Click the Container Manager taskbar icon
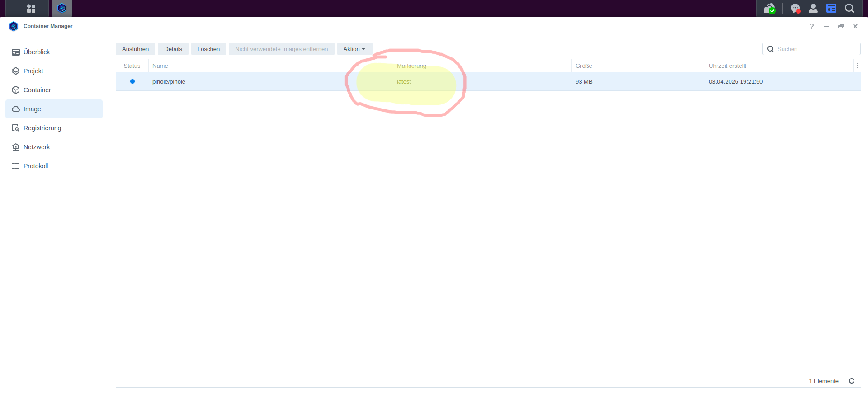 click(x=62, y=8)
